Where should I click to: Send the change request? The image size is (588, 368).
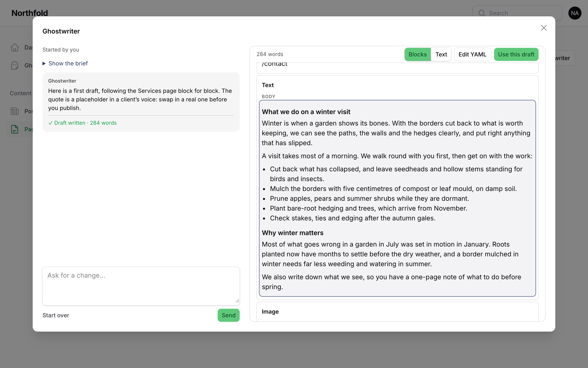(228, 315)
